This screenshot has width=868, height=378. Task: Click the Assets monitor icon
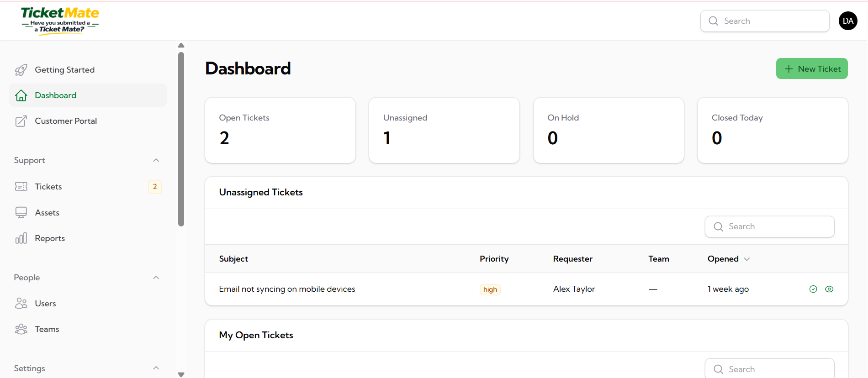(x=21, y=213)
